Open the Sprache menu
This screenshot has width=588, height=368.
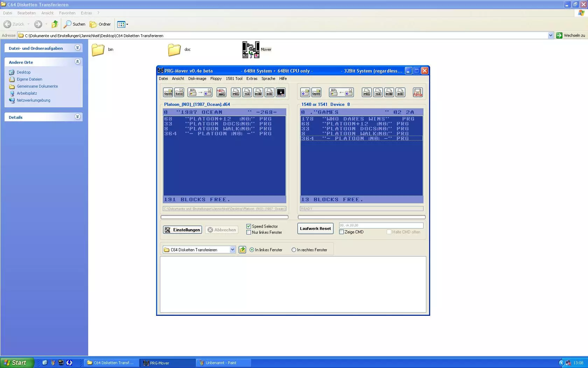268,79
